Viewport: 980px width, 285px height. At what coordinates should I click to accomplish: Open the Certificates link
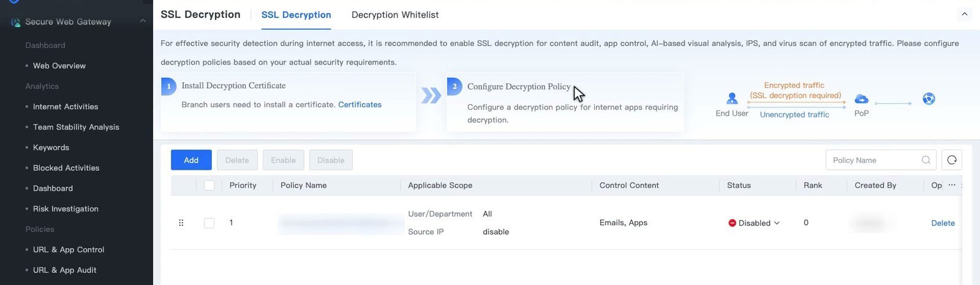pos(360,105)
